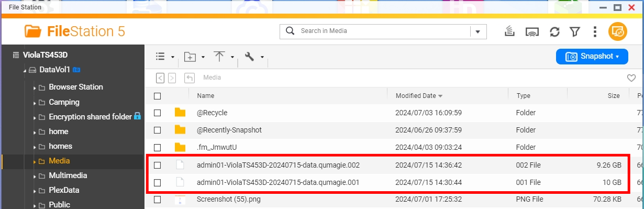
Task: Click the list view mode icon
Action: (x=161, y=57)
